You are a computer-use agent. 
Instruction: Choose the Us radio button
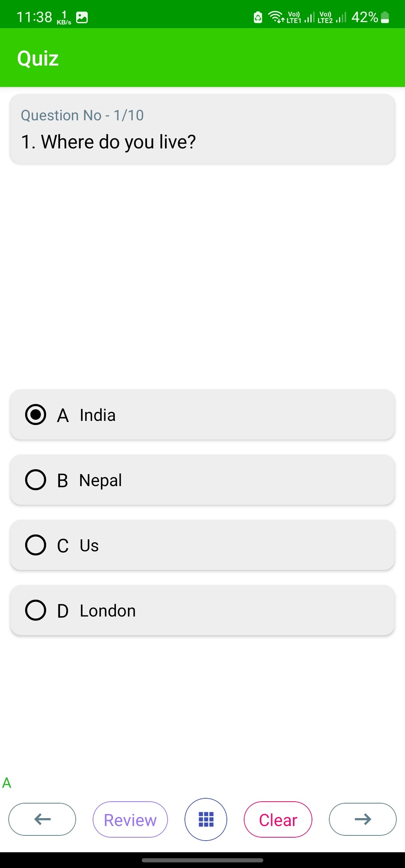36,545
